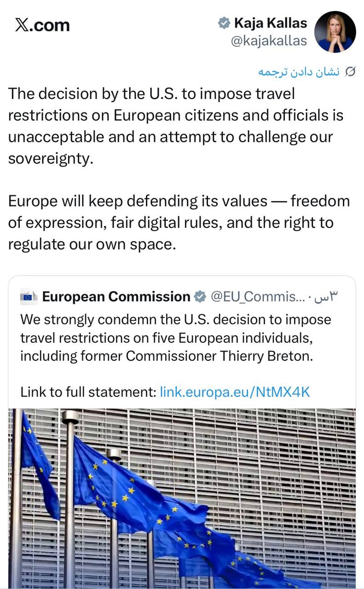The image size is (364, 589).
Task: Open the link.europa.eu/NtMX4K link
Action: click(235, 392)
